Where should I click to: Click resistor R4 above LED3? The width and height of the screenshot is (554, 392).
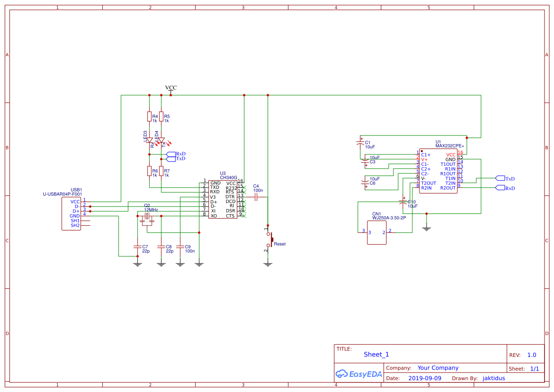click(149, 116)
